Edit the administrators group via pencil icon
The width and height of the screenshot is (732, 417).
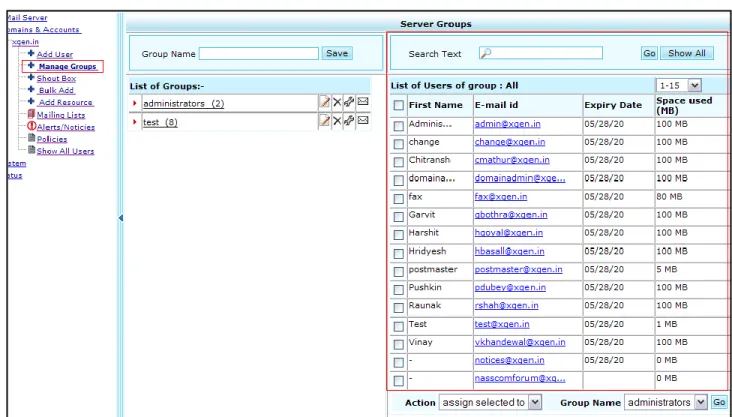(x=324, y=102)
